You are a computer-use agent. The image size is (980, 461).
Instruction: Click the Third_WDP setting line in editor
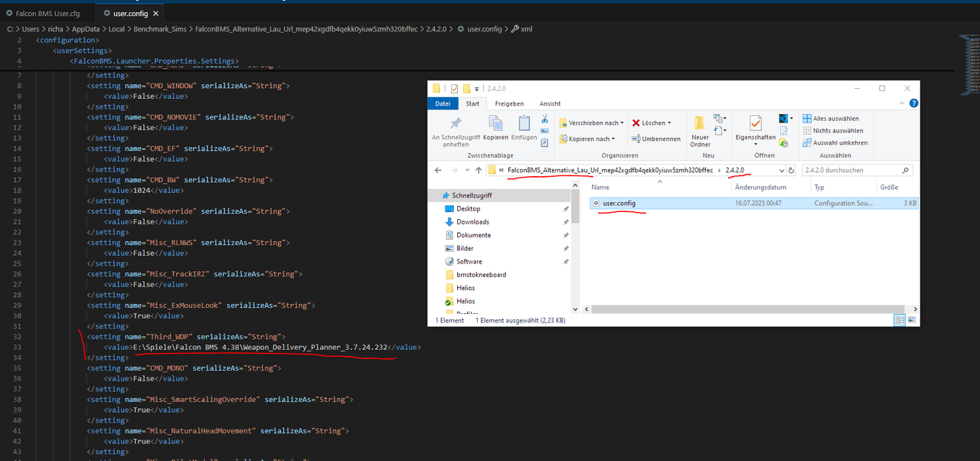click(x=186, y=336)
